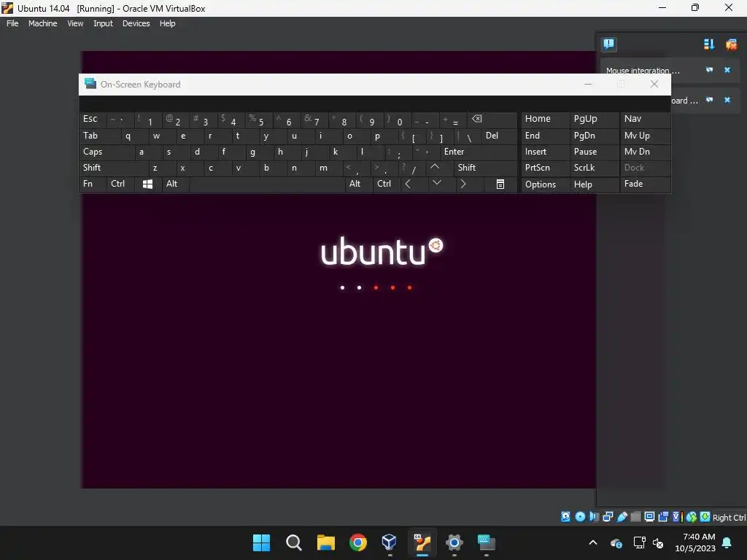The image size is (747, 560).
Task: Toggle the Fade key on keyboard
Action: (645, 184)
